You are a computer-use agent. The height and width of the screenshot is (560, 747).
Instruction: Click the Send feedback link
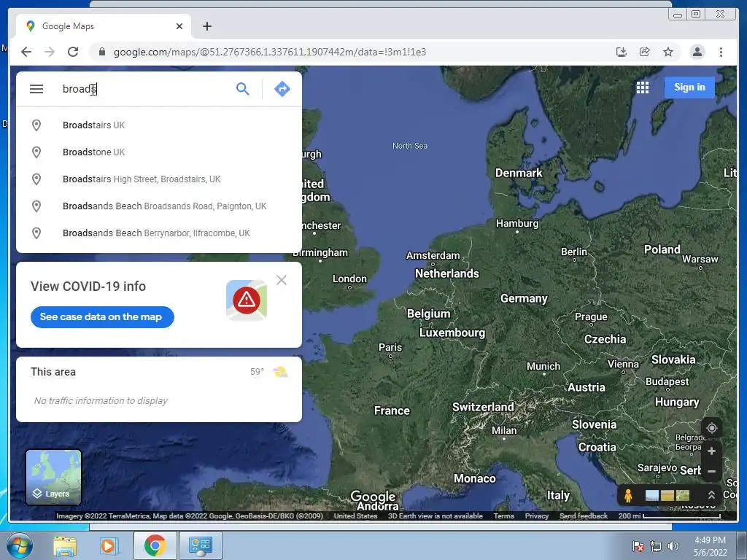pos(583,516)
